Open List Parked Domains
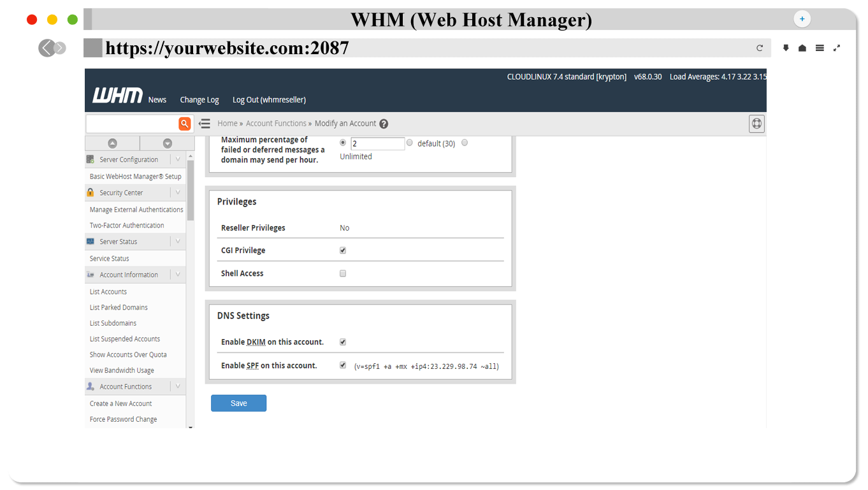The height and width of the screenshot is (490, 868). coord(119,307)
